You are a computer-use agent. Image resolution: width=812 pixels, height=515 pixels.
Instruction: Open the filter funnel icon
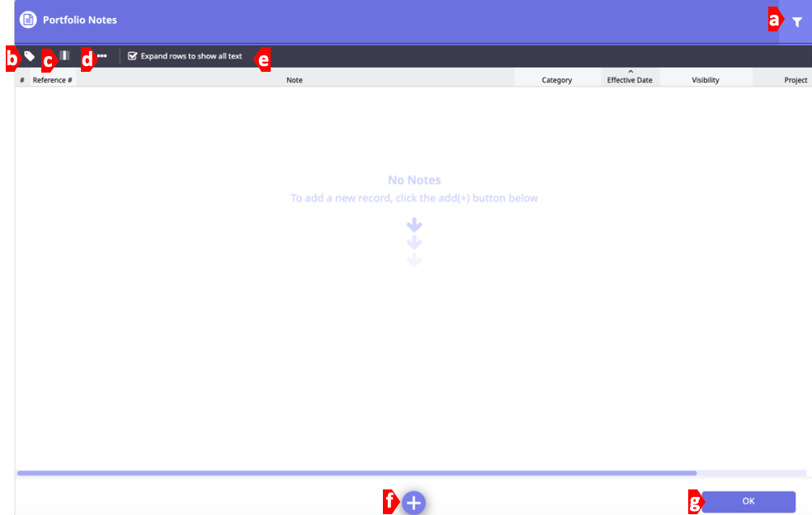[x=796, y=22]
